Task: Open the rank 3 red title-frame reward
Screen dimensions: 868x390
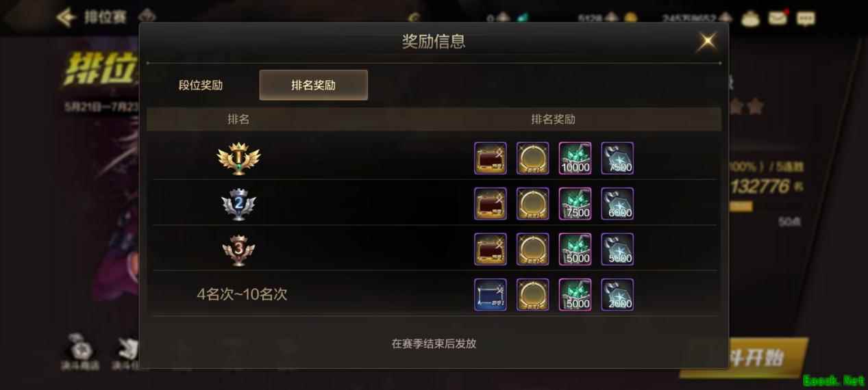Action: click(491, 249)
